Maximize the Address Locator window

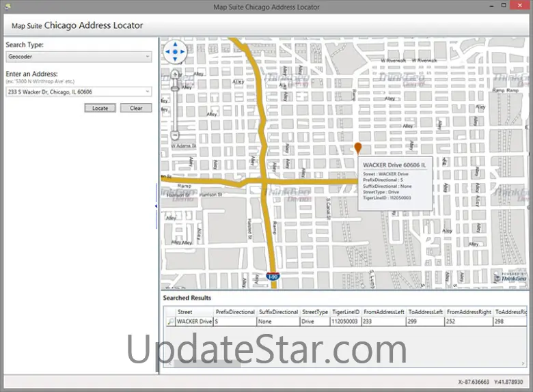click(504, 5)
